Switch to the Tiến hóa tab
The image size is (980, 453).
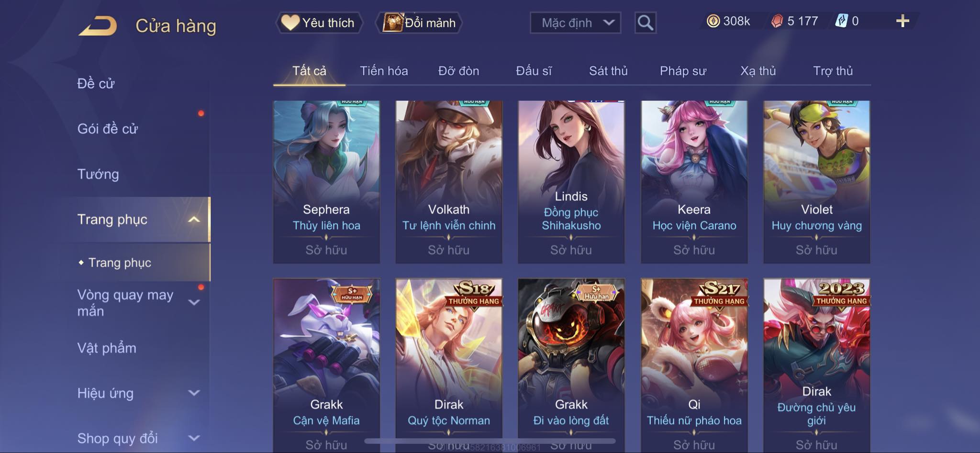point(384,71)
